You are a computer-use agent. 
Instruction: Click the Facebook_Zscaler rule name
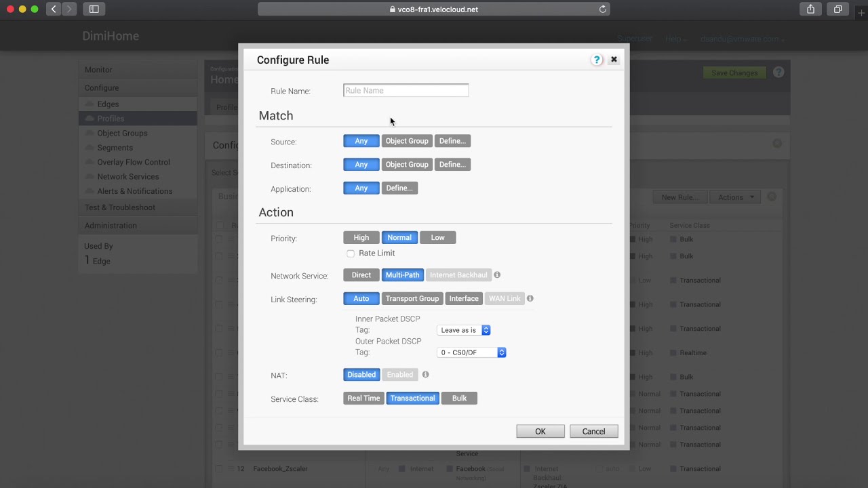click(280, 469)
